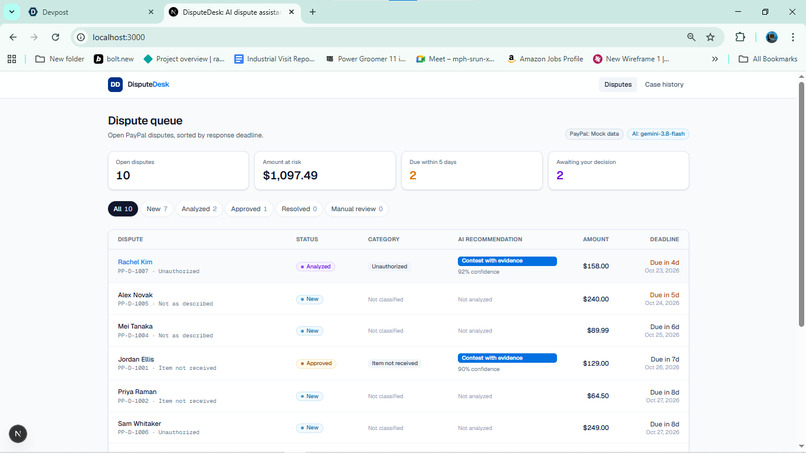The image size is (806, 453).
Task: Click the Due within 5 days card
Action: (472, 170)
